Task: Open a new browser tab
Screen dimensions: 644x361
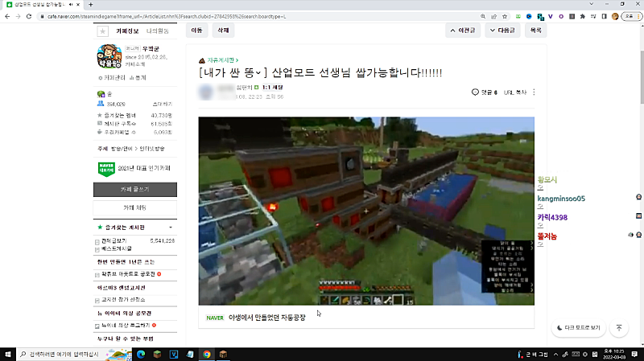Action: tap(90, 5)
